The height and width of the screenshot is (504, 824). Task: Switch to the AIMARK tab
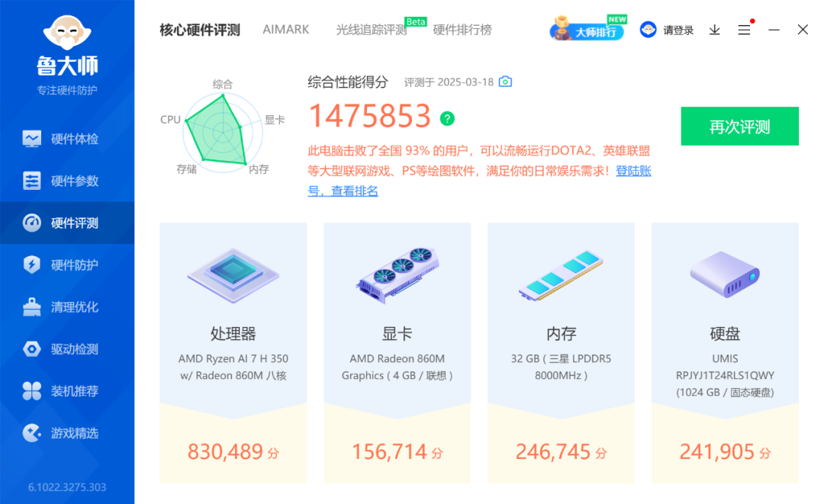(286, 30)
